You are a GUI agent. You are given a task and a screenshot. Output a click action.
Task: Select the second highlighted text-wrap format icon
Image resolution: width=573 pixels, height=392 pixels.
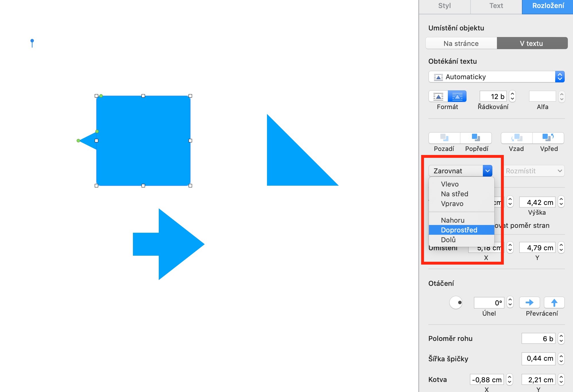pos(457,96)
